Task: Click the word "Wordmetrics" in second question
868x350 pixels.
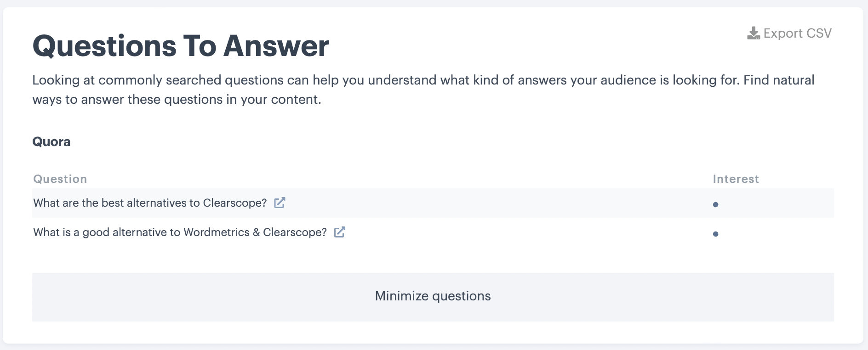Action: pyautogui.click(x=216, y=232)
